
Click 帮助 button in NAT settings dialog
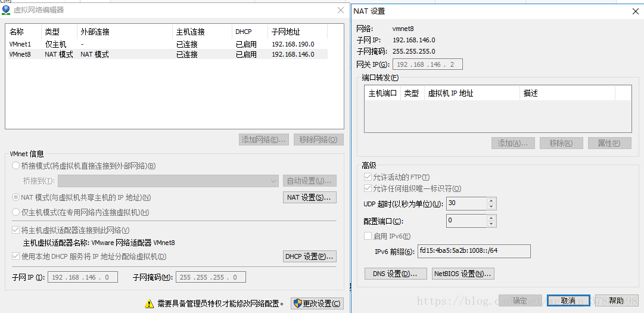(616, 300)
